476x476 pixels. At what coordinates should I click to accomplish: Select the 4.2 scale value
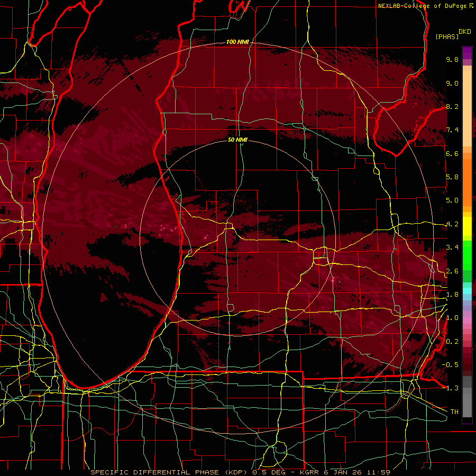pos(452,224)
